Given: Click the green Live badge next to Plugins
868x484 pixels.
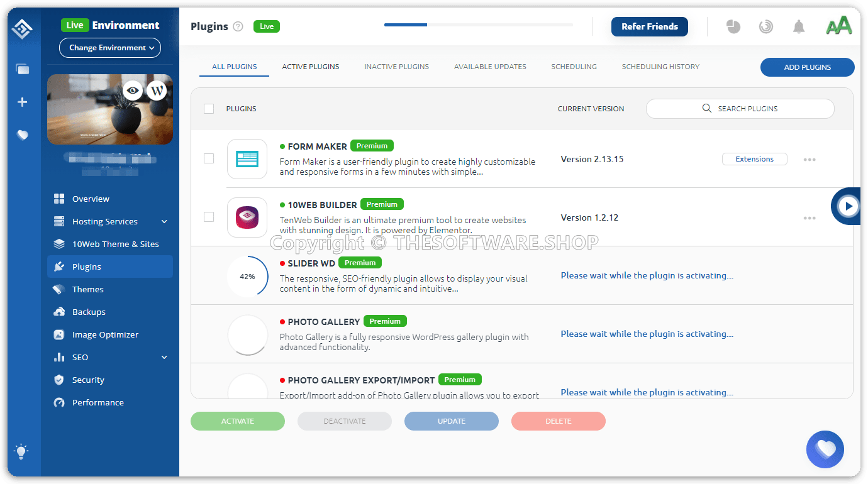Looking at the screenshot, I should (267, 26).
